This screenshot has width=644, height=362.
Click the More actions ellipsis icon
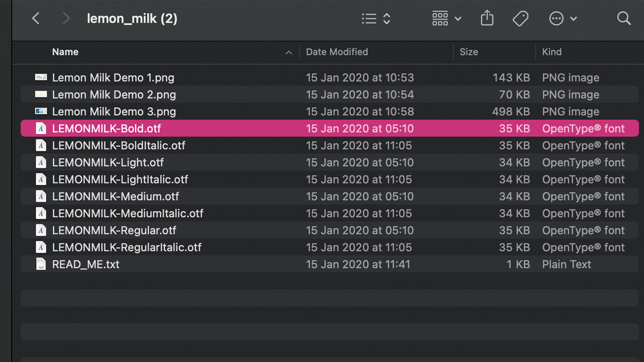click(x=555, y=18)
